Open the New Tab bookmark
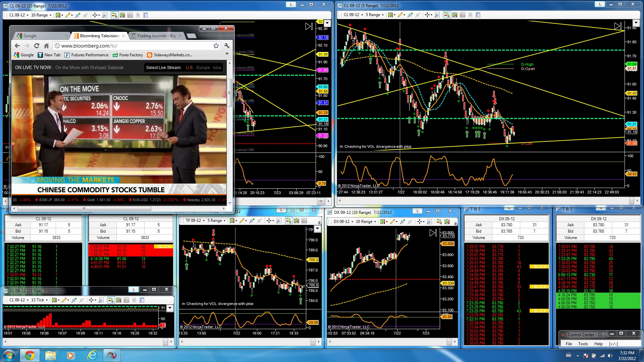644x362 pixels. point(49,55)
